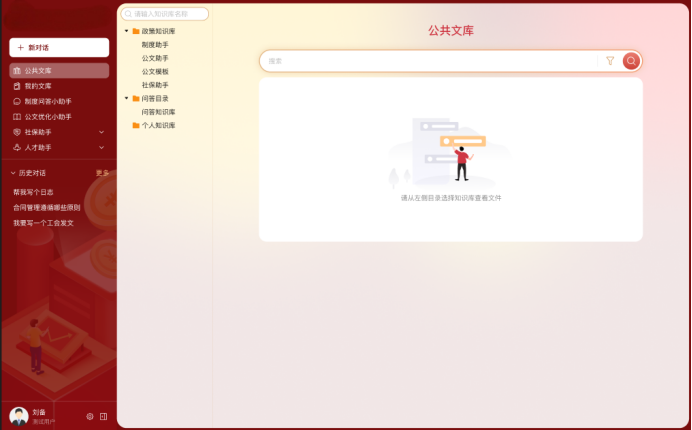The height and width of the screenshot is (430, 692).
Task: Click the 个人知识库 folder icon
Action: click(x=136, y=126)
